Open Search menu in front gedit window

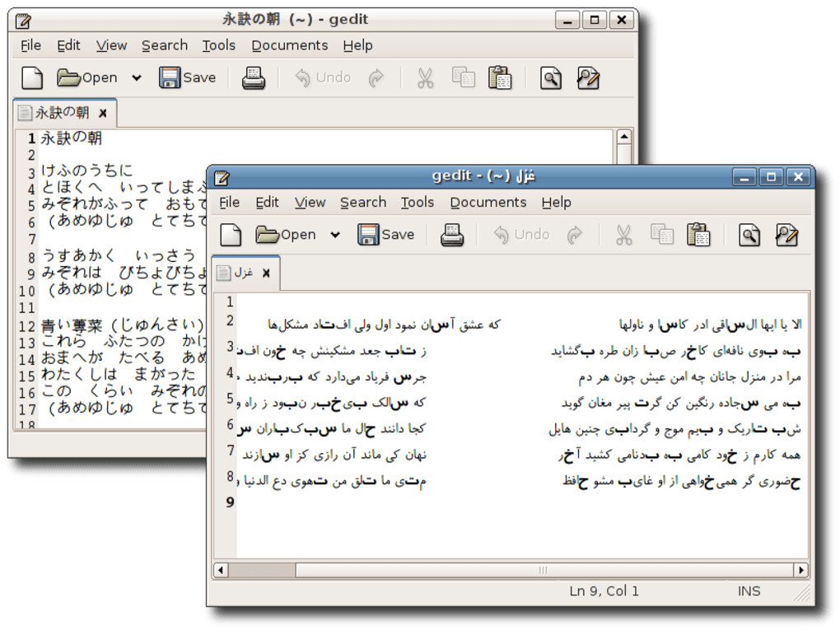pos(363,203)
